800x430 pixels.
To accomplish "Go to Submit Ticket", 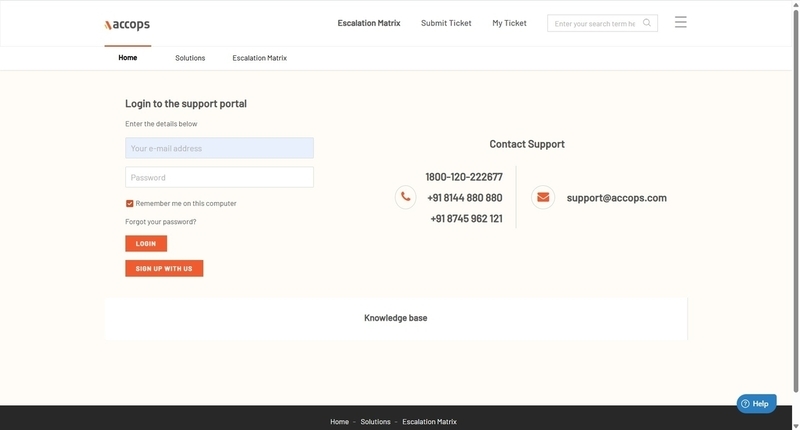I will coord(446,23).
